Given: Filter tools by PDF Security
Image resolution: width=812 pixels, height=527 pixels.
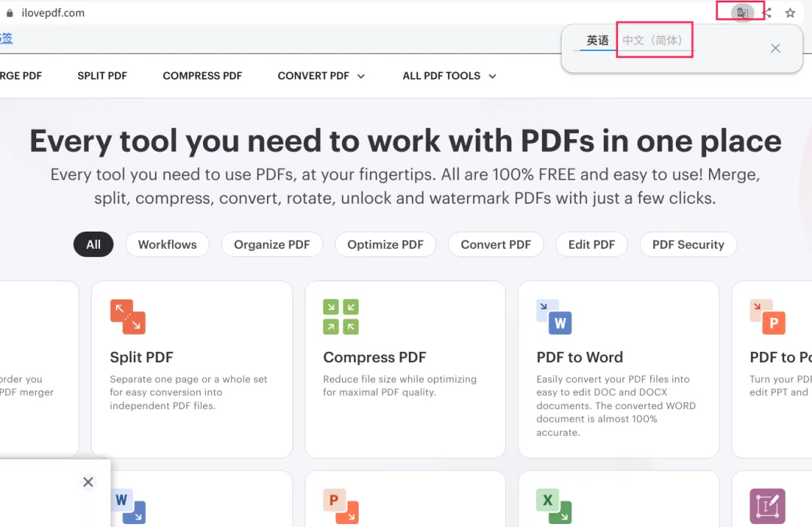Looking at the screenshot, I should (688, 244).
